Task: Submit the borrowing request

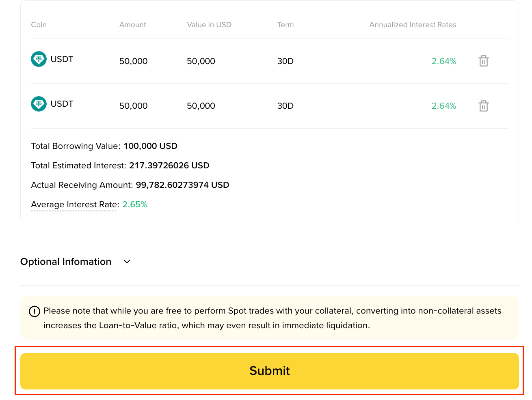Action: (270, 371)
